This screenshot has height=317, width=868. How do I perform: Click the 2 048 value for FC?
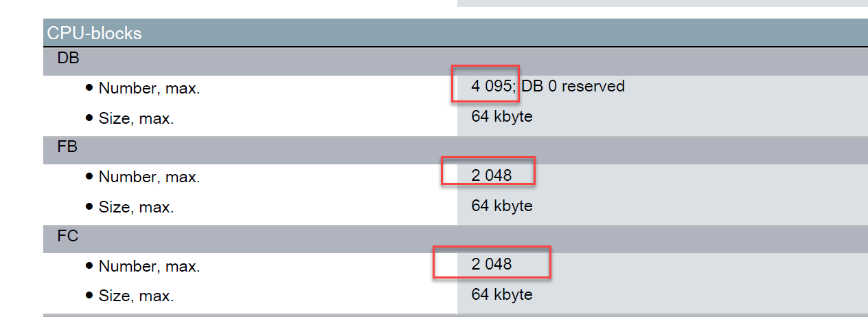pyautogui.click(x=492, y=265)
